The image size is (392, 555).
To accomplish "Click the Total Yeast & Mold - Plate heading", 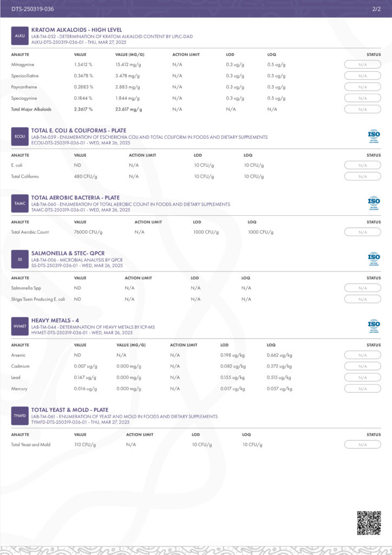I will coord(70,410).
